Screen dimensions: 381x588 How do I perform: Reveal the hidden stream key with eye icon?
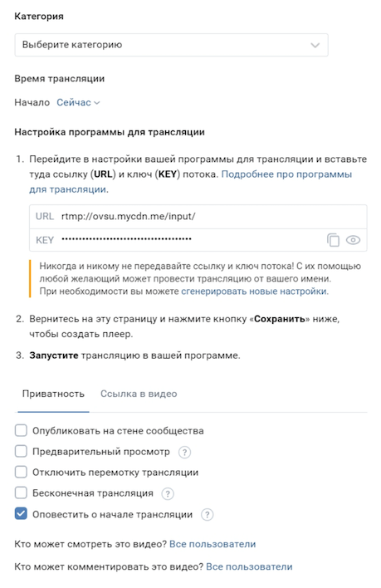pyautogui.click(x=353, y=240)
